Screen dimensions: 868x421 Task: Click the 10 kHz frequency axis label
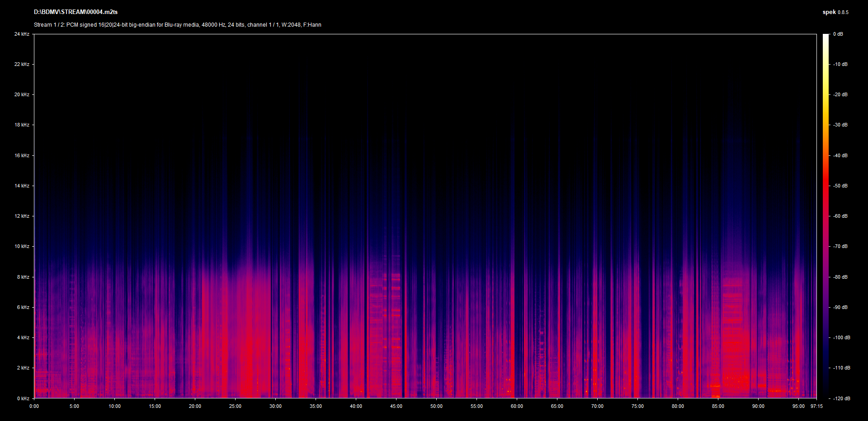tap(22, 247)
